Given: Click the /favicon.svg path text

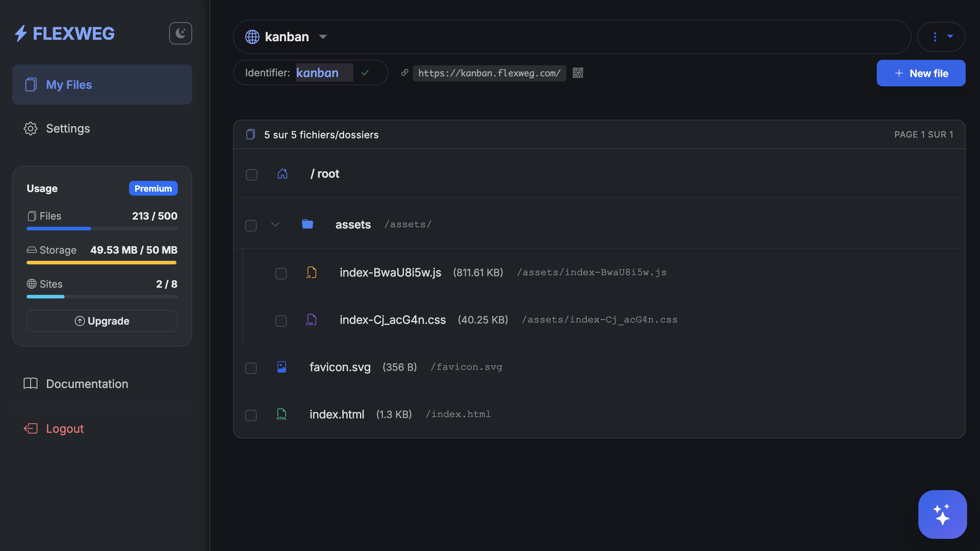Looking at the screenshot, I should click(466, 367).
